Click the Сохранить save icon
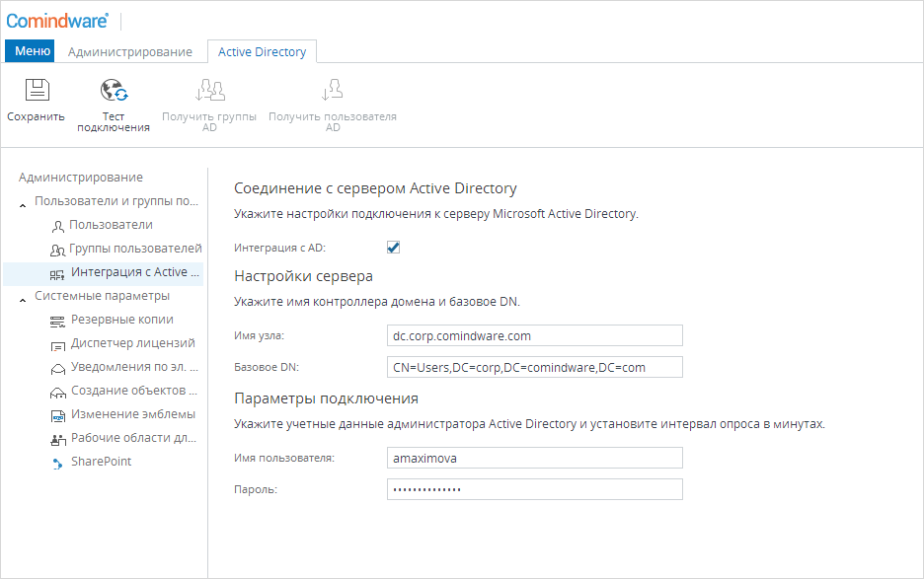Screen dimensions: 924x579 click(38, 90)
